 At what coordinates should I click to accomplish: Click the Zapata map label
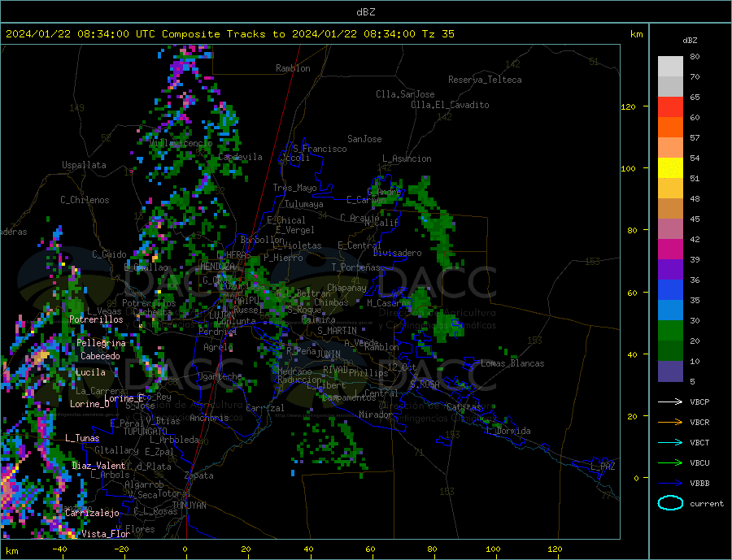(198, 475)
